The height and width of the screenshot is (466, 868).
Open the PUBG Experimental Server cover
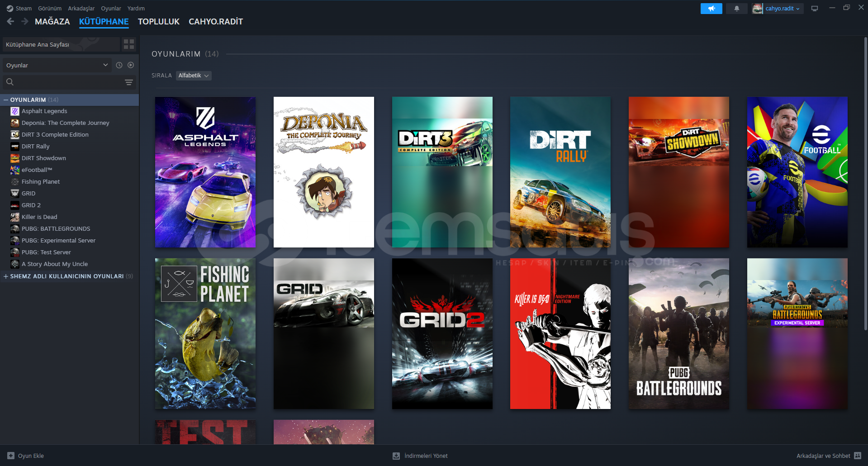coord(797,333)
